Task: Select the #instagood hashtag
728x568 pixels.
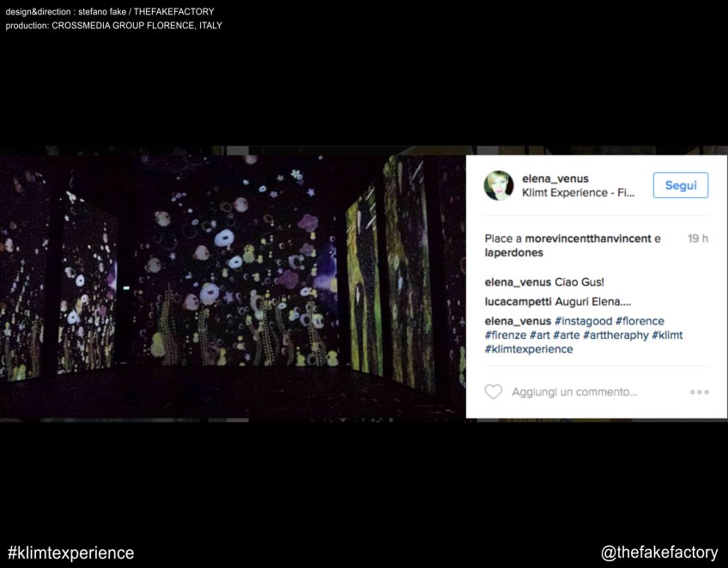Action: (583, 321)
